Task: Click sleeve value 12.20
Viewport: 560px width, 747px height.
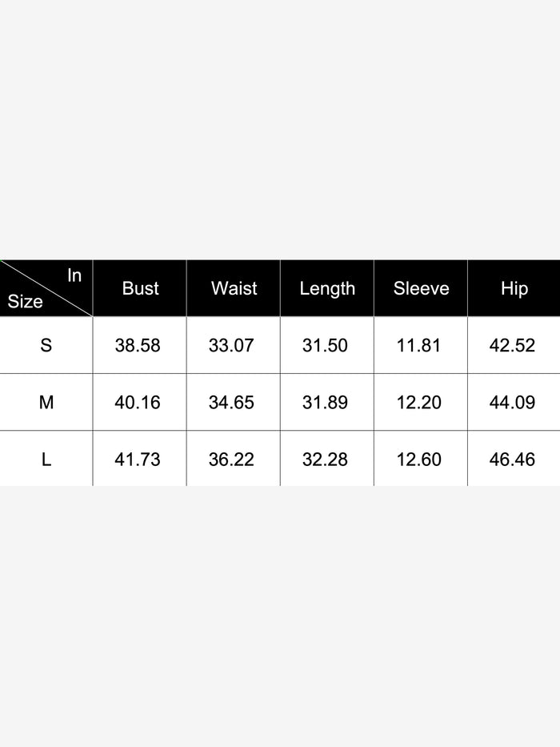Action: click(x=418, y=403)
